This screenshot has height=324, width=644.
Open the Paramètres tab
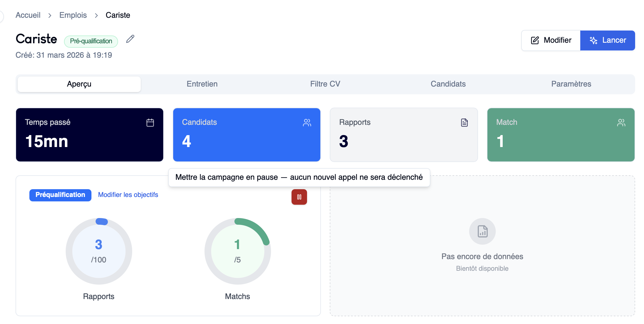(571, 84)
